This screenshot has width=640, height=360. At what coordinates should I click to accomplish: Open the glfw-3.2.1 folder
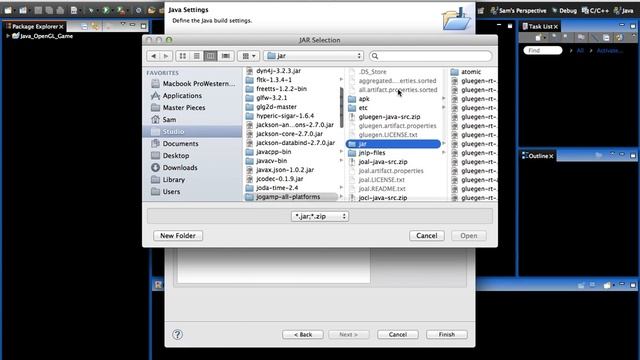(271, 98)
